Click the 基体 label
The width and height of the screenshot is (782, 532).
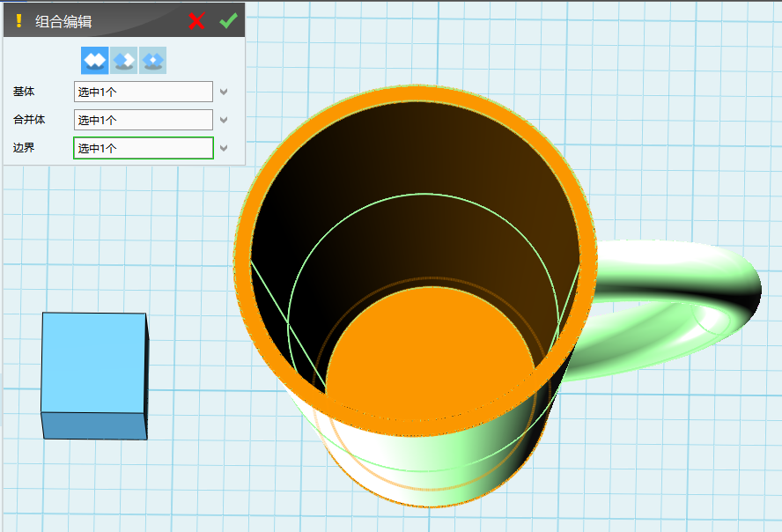click(x=24, y=92)
